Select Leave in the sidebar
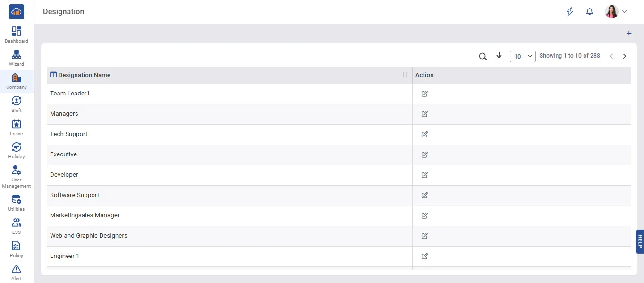644x283 pixels. (17, 128)
